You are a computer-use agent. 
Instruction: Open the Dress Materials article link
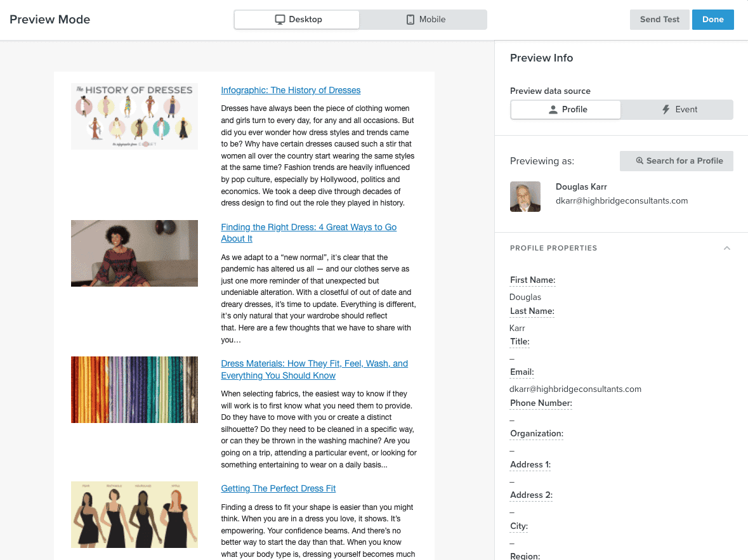[x=314, y=364]
